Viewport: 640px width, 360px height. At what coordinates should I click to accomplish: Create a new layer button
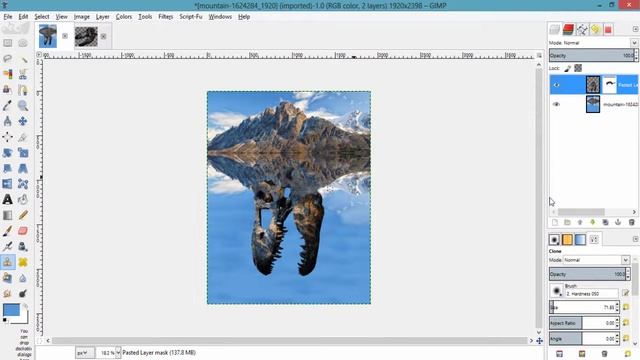click(555, 222)
